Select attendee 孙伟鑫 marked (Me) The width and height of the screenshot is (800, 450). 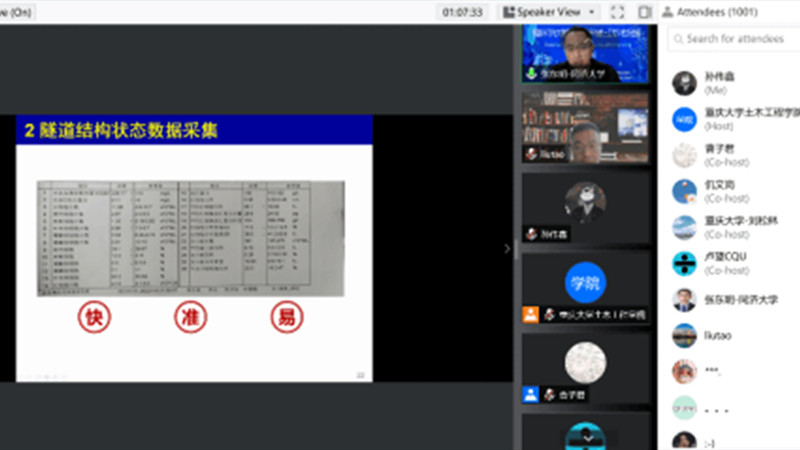tap(735, 83)
